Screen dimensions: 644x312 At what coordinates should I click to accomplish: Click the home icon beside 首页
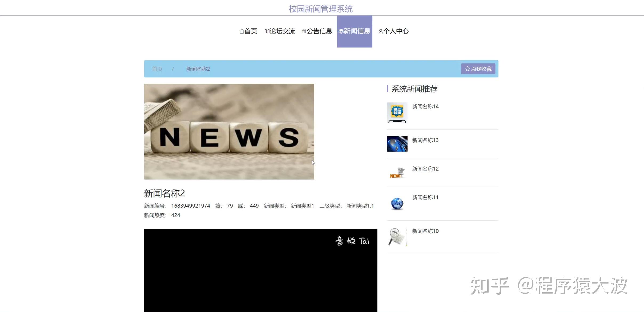[x=241, y=31]
